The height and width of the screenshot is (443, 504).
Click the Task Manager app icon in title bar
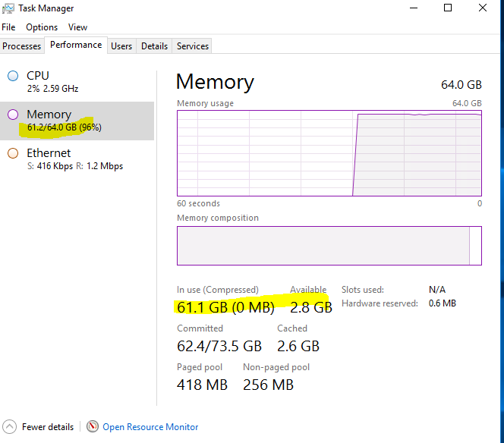click(x=8, y=8)
